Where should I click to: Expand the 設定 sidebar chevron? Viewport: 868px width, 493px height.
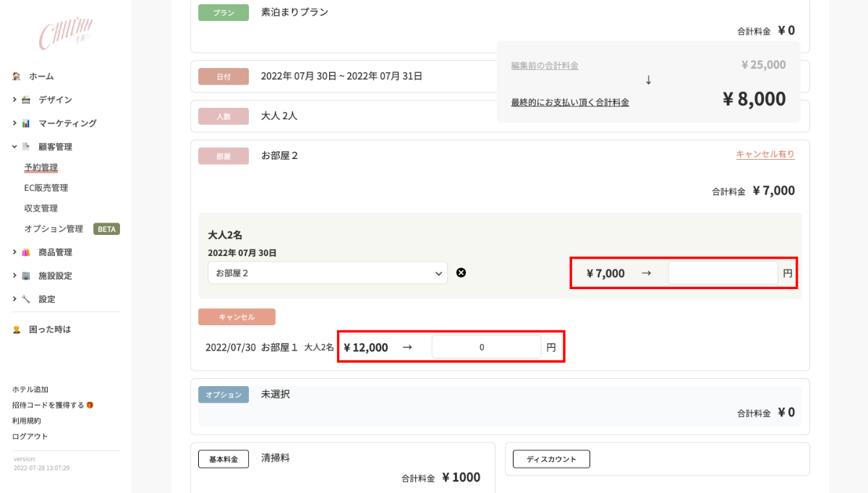pyautogui.click(x=14, y=299)
